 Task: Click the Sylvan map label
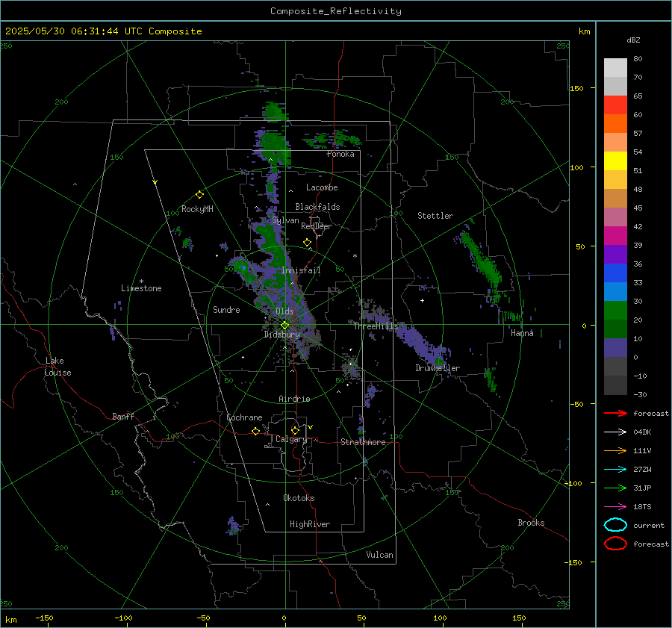coord(285,220)
